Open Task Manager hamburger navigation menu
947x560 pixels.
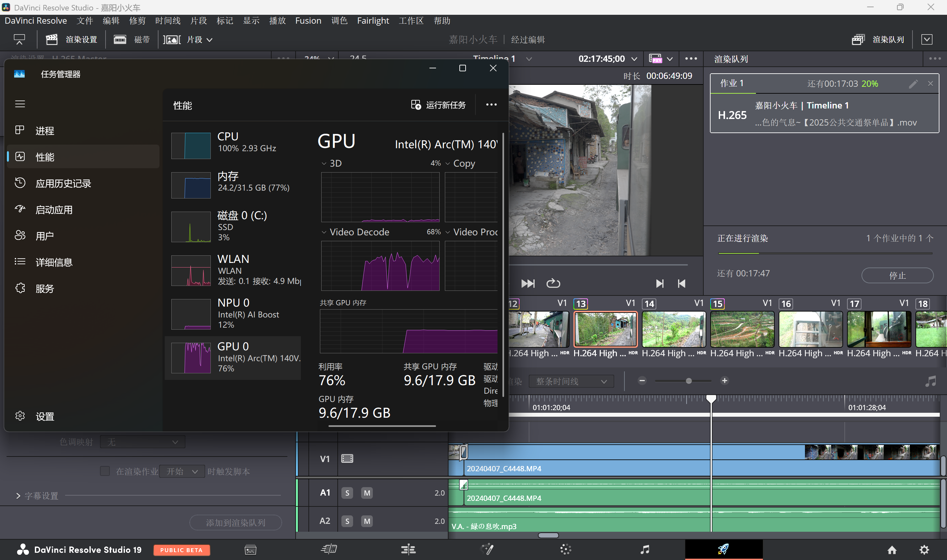tap(20, 104)
